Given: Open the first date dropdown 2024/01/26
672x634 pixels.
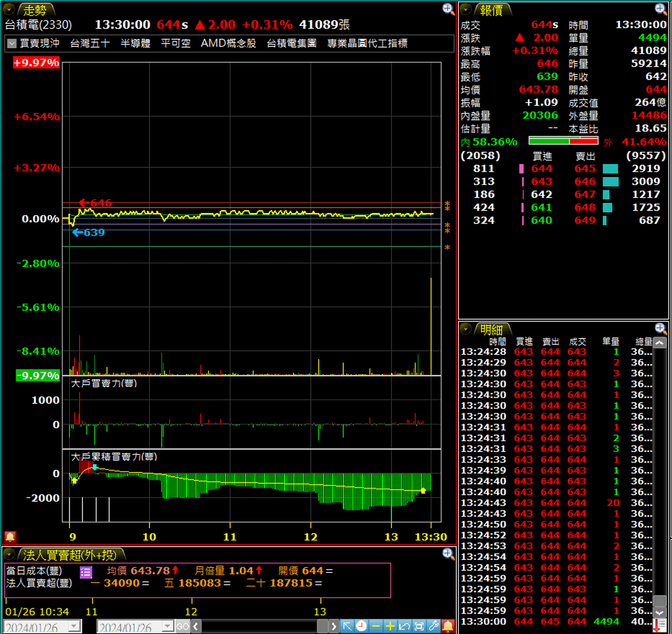Looking at the screenshot, I should (74, 627).
